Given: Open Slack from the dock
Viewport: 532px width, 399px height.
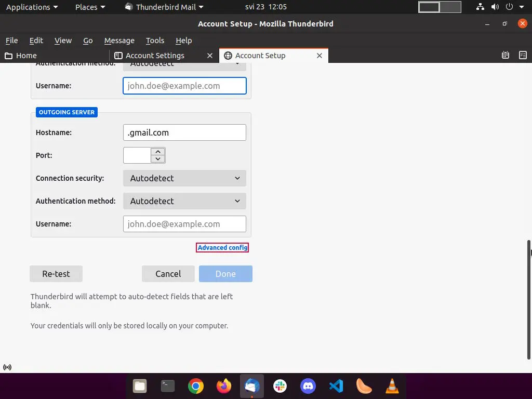Looking at the screenshot, I should [x=280, y=386].
